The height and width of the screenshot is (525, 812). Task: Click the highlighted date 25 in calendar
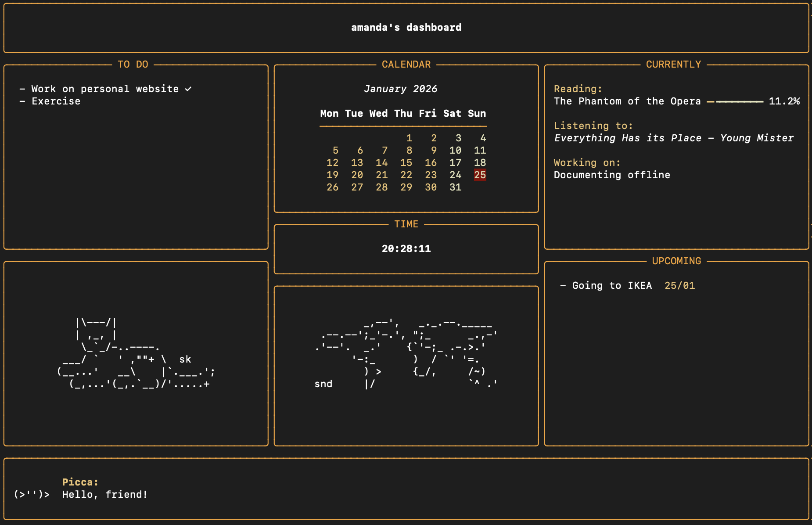point(480,175)
